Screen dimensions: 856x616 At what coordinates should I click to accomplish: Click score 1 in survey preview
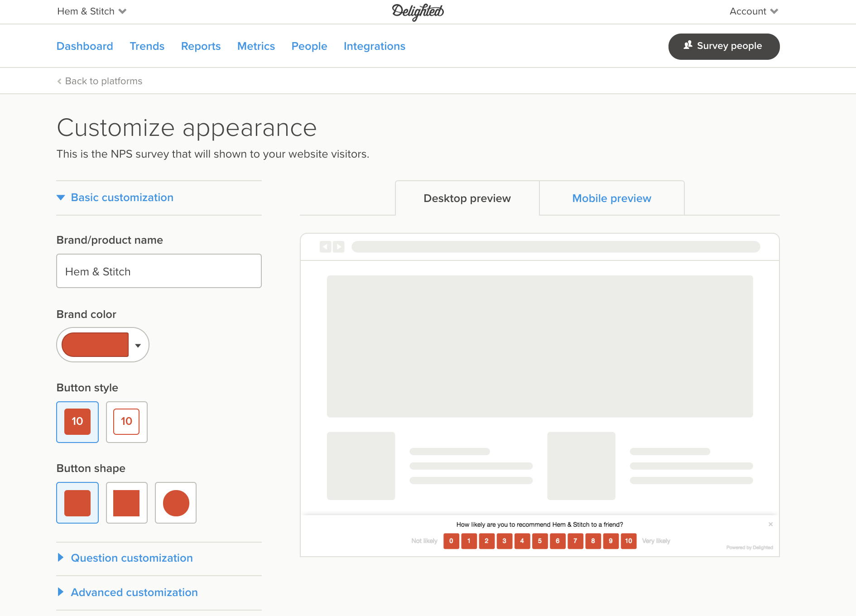(x=469, y=541)
